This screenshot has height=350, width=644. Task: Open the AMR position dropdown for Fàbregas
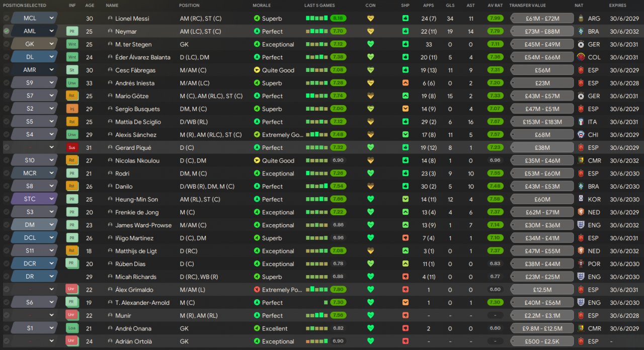point(33,70)
